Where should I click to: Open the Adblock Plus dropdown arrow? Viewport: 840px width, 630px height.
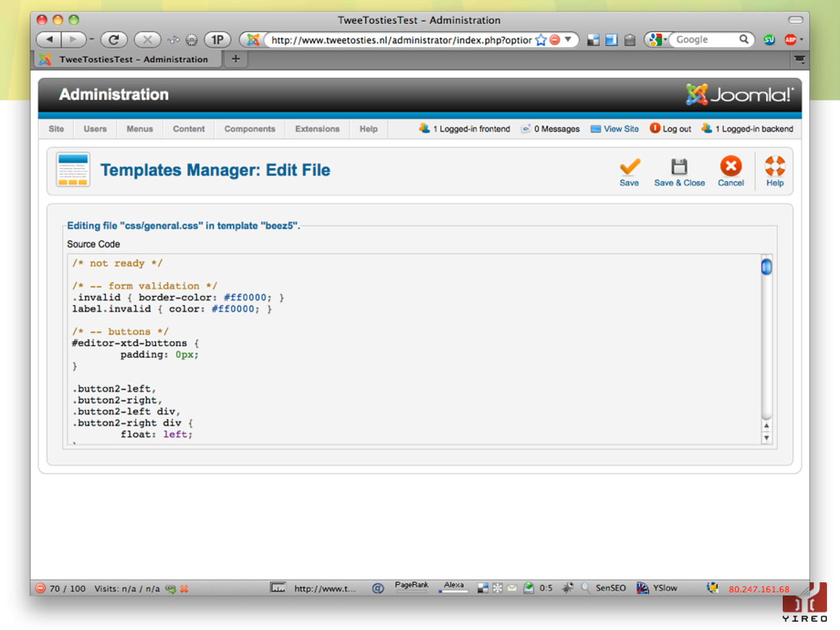point(801,40)
